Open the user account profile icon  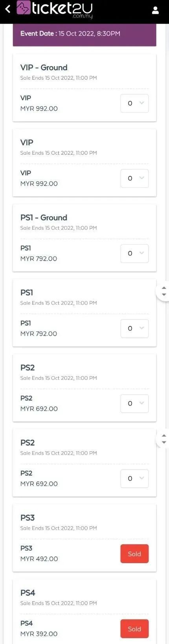155,10
